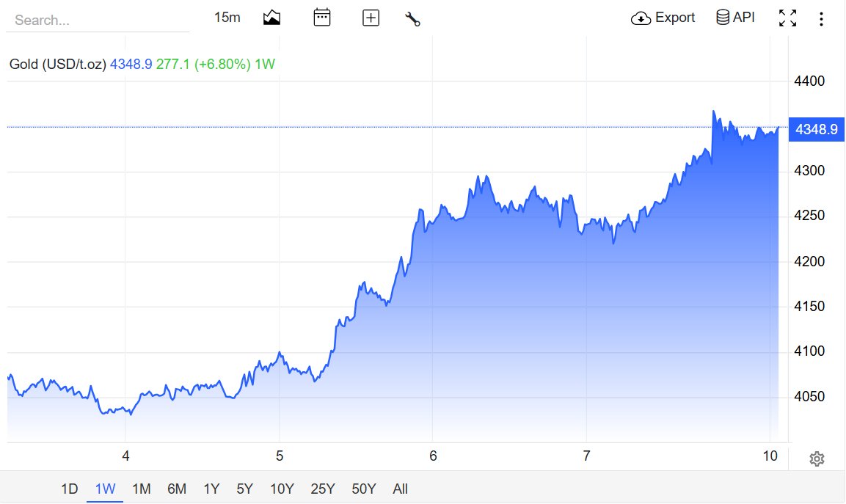Open chart settings gear icon
846x504 pixels.
pos(817,459)
